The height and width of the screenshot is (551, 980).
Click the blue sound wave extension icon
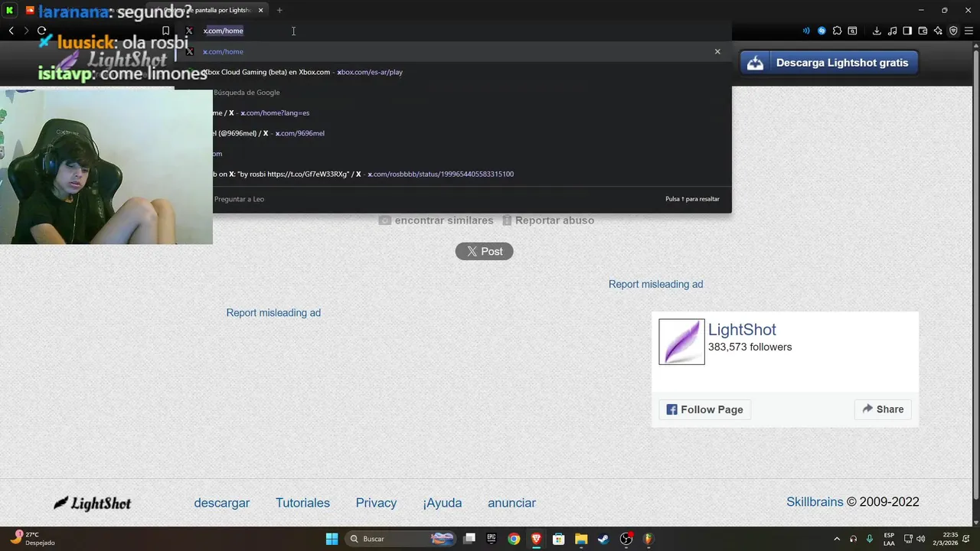(x=806, y=31)
